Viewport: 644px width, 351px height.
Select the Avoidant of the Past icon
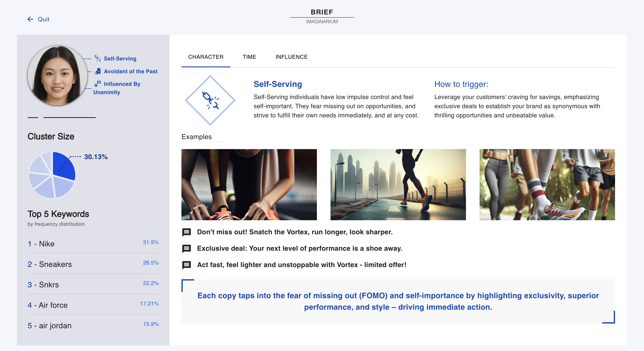tap(98, 71)
